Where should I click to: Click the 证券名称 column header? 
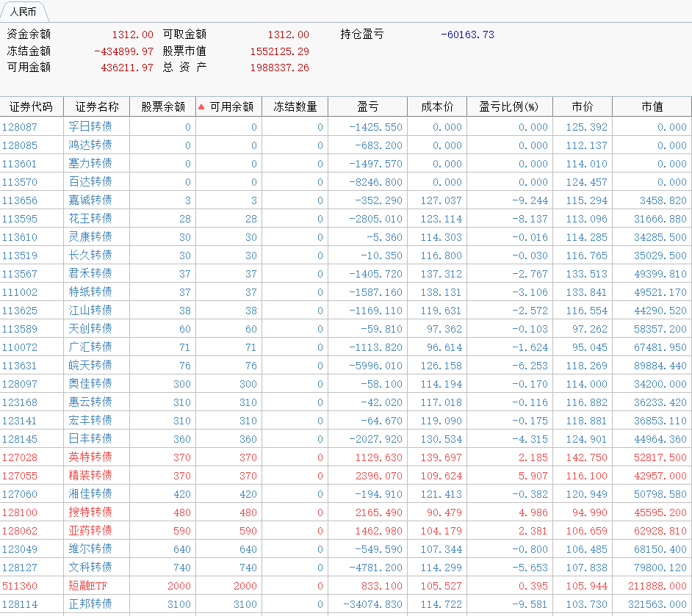[96, 107]
